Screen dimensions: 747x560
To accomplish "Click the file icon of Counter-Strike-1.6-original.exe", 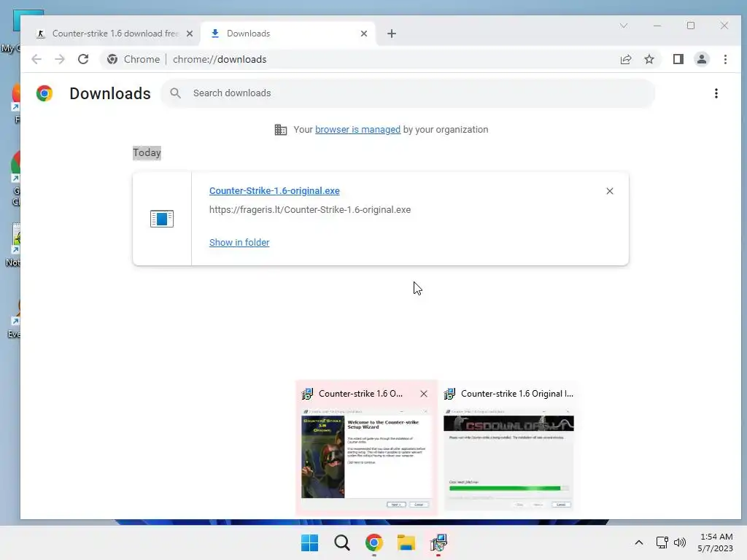I will pos(162,219).
